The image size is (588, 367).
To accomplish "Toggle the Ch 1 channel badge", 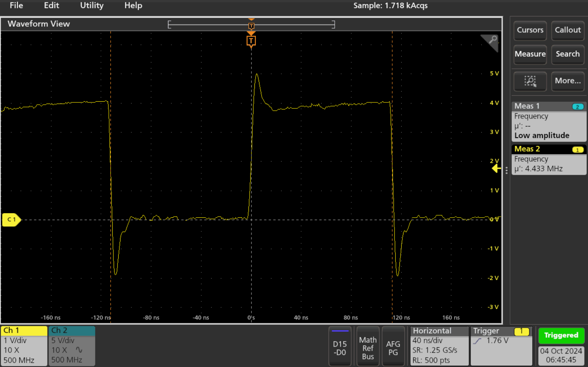I will point(24,345).
